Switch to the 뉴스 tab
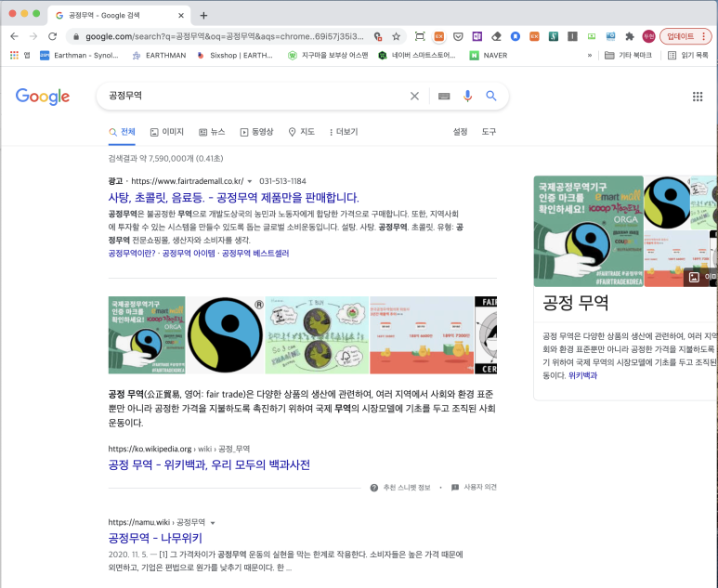 point(212,132)
